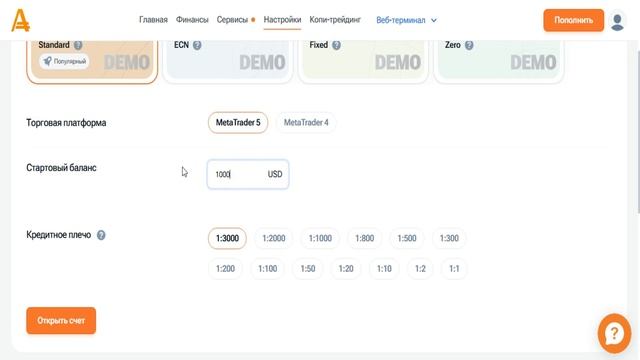Select leverage 1:800
Screen dimensions: 640x360
[364, 238]
